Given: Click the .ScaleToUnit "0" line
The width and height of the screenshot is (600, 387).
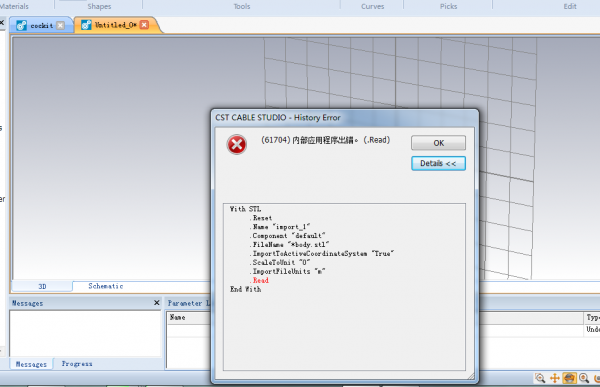Looking at the screenshot, I should click(279, 263).
